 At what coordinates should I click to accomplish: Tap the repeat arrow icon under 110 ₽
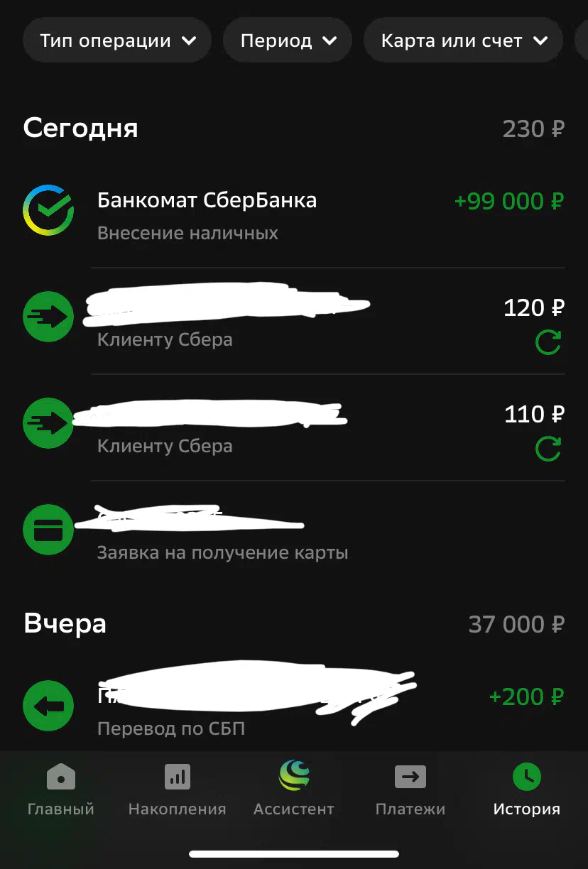point(548,449)
